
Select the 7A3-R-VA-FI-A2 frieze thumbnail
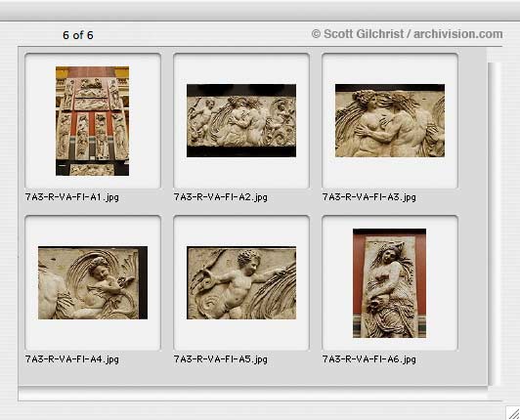coord(241,121)
